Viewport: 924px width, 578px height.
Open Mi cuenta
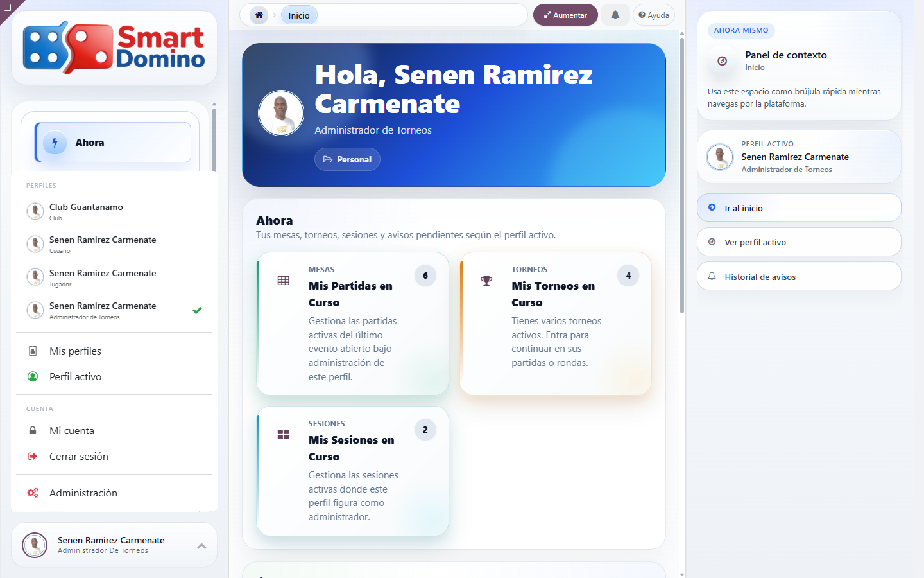click(114, 430)
